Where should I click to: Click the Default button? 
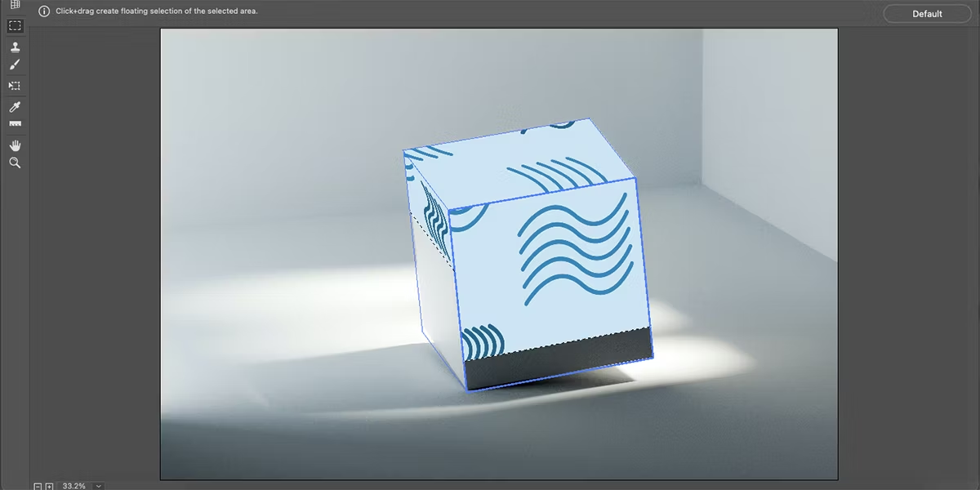(x=927, y=14)
